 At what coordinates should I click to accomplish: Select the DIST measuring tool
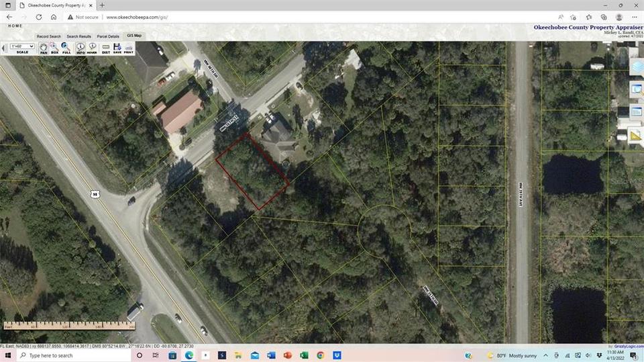coord(105,48)
